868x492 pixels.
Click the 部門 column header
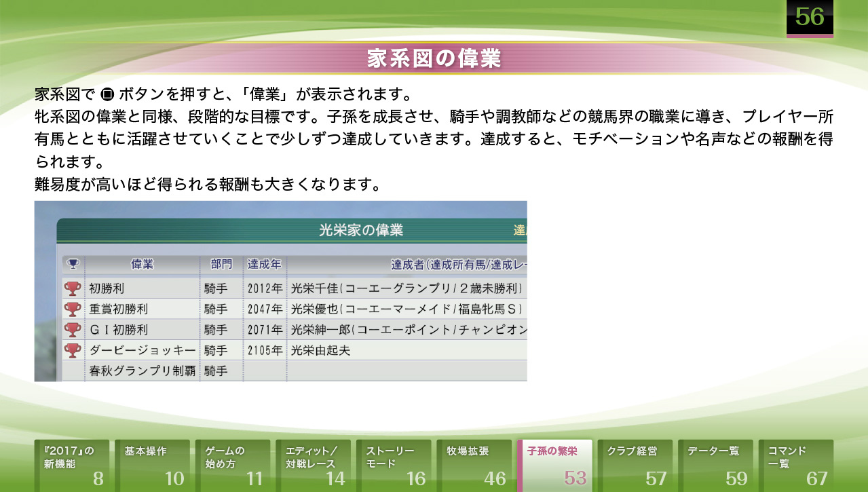click(x=221, y=264)
